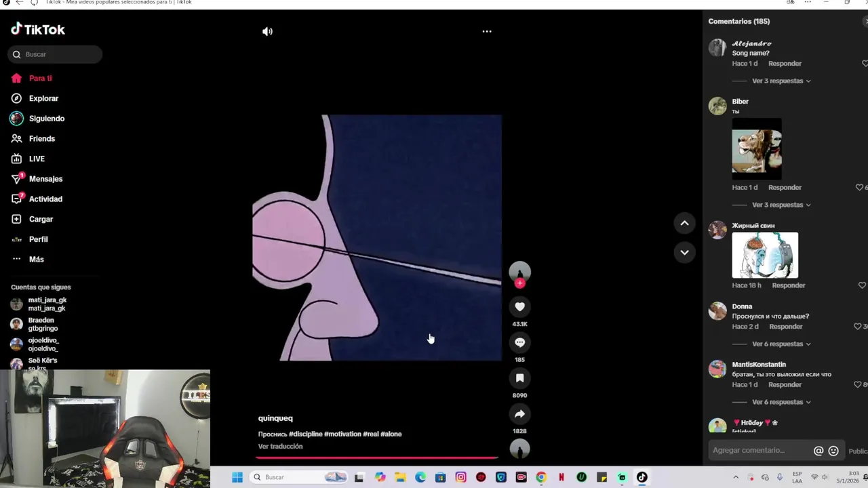Go to previous video with up arrow
868x488 pixels.
coord(684,223)
